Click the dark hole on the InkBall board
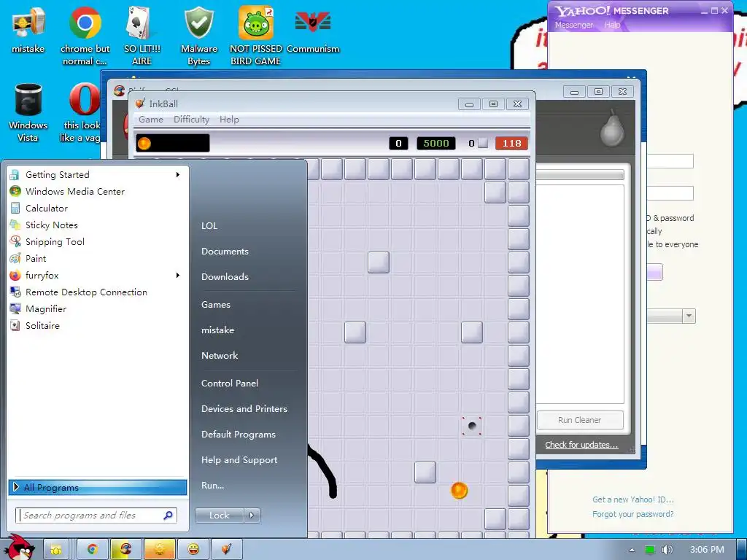This screenshot has height=560, width=747. click(472, 426)
